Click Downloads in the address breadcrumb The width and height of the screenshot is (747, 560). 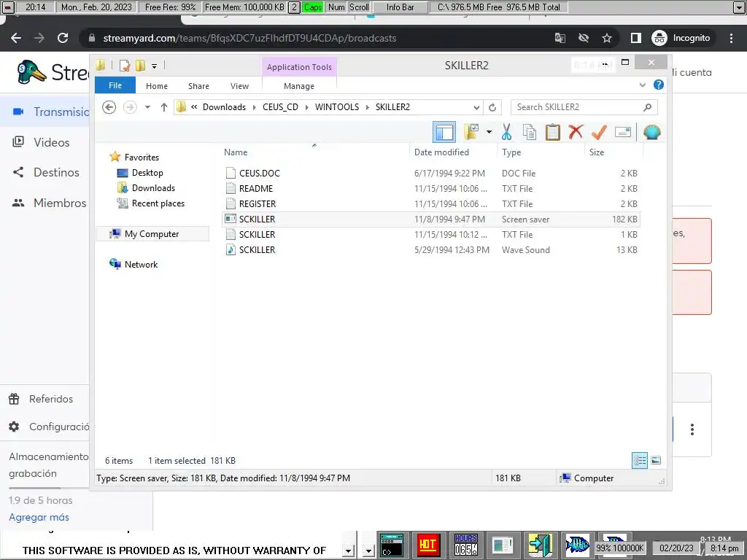pyautogui.click(x=224, y=107)
